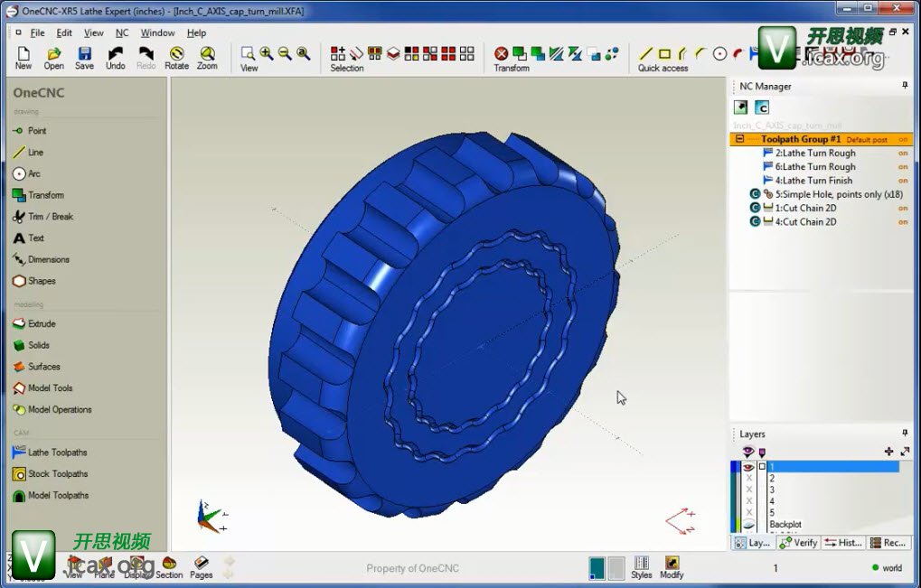The height and width of the screenshot is (588, 921).
Task: Click the Quick access line icon
Action: click(645, 54)
